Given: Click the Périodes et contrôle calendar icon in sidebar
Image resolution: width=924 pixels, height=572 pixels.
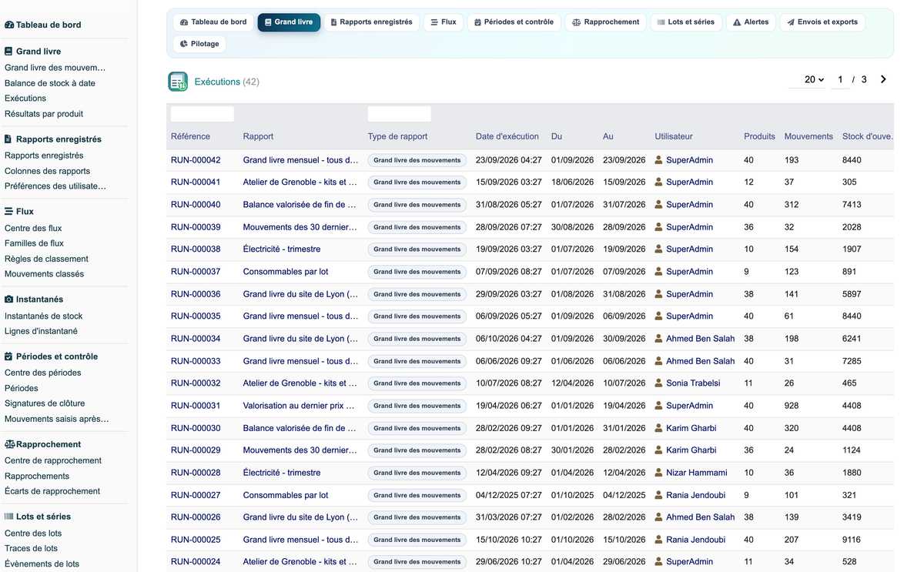Looking at the screenshot, I should tap(8, 356).
